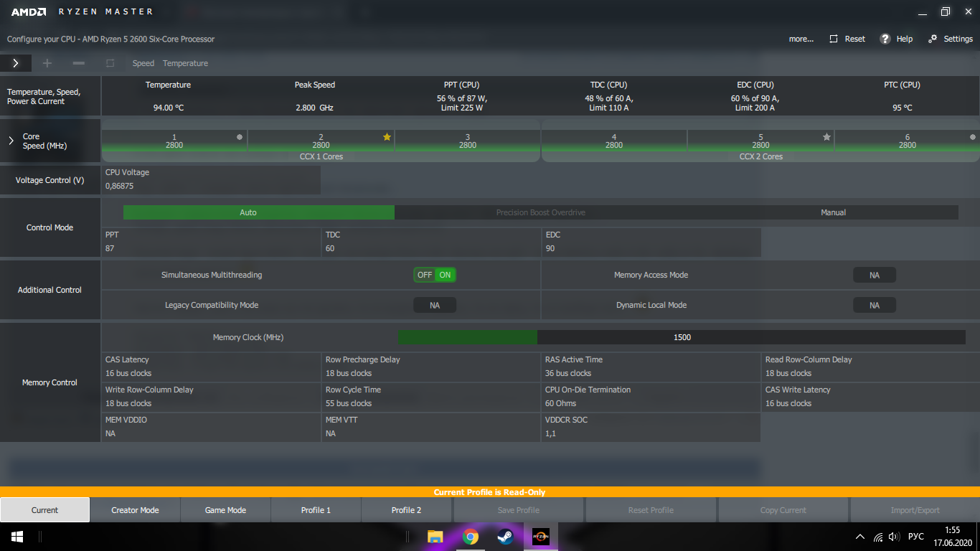Select Manual control mode

(x=833, y=212)
